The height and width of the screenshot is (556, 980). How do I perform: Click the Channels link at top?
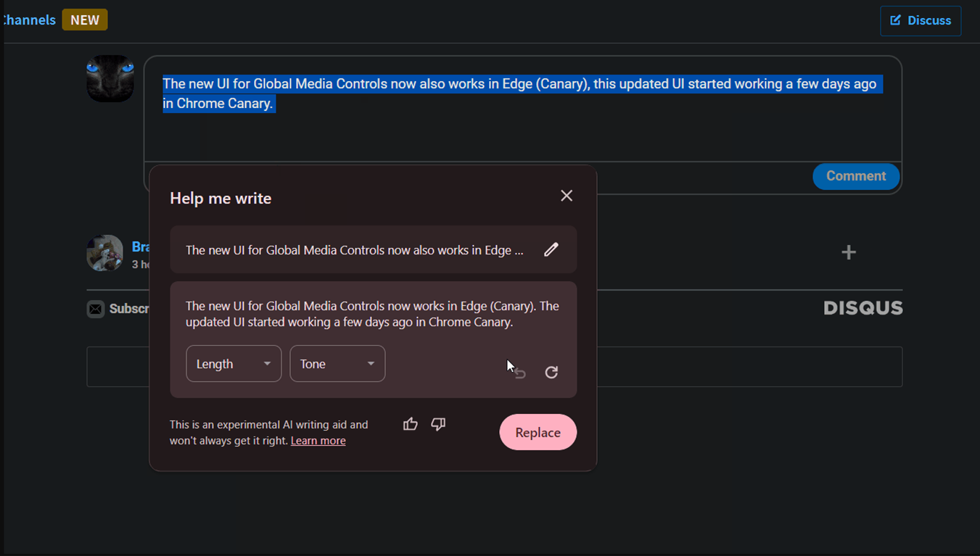click(29, 20)
